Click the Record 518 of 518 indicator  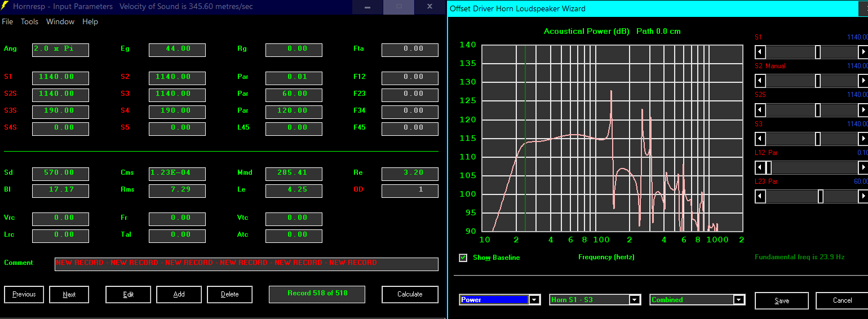317,294
